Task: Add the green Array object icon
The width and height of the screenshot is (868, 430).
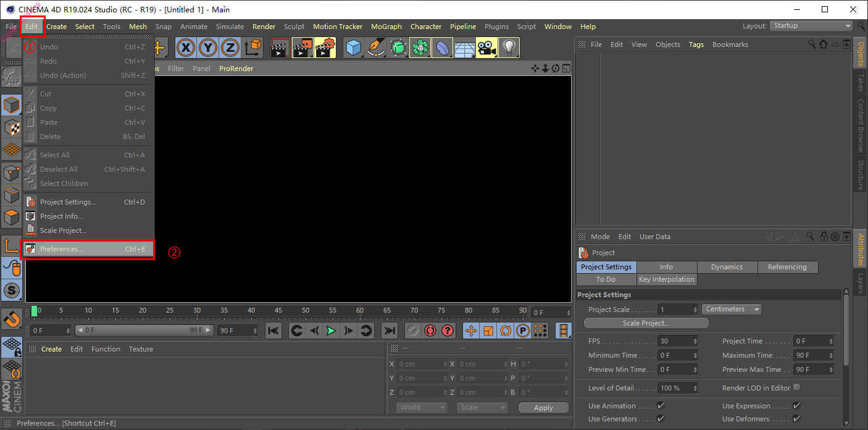Action: tap(420, 48)
